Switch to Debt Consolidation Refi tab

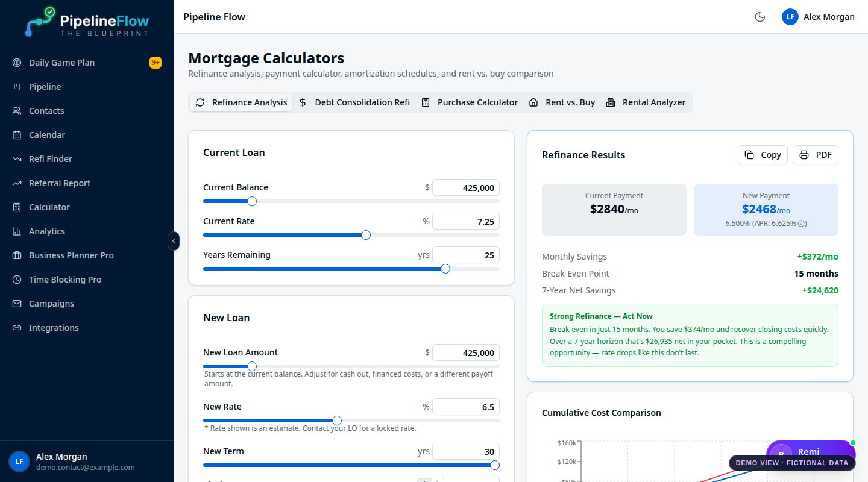click(x=354, y=102)
